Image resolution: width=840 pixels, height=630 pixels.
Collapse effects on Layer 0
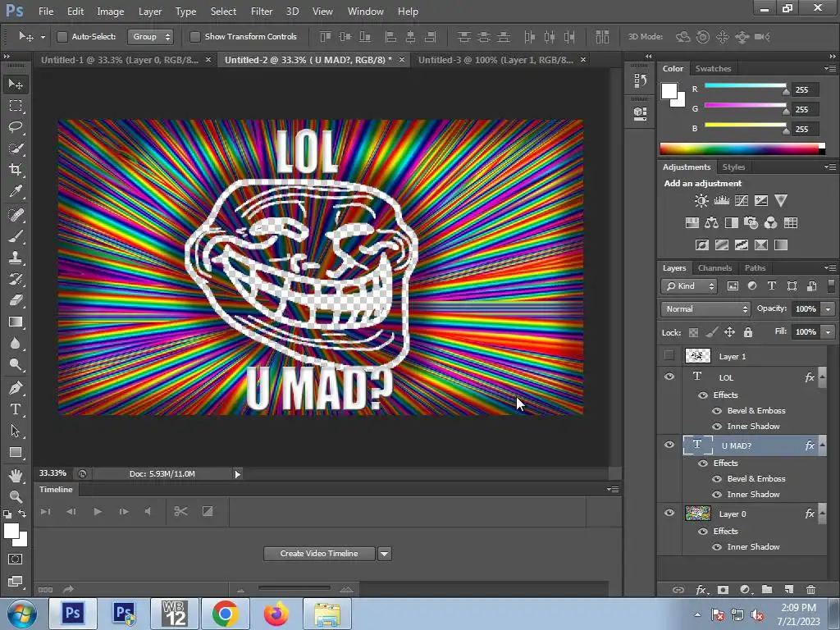pos(822,514)
